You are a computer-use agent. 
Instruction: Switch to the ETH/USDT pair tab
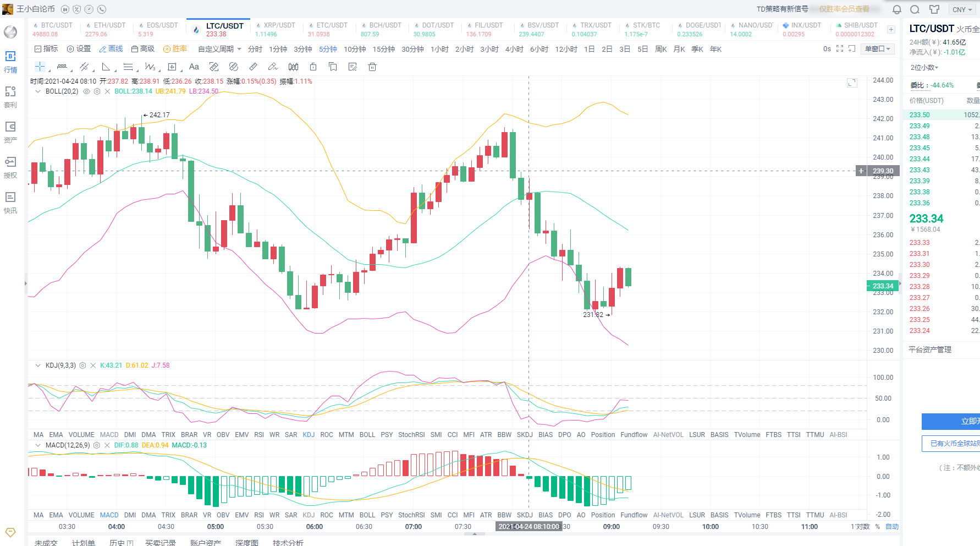click(106, 30)
